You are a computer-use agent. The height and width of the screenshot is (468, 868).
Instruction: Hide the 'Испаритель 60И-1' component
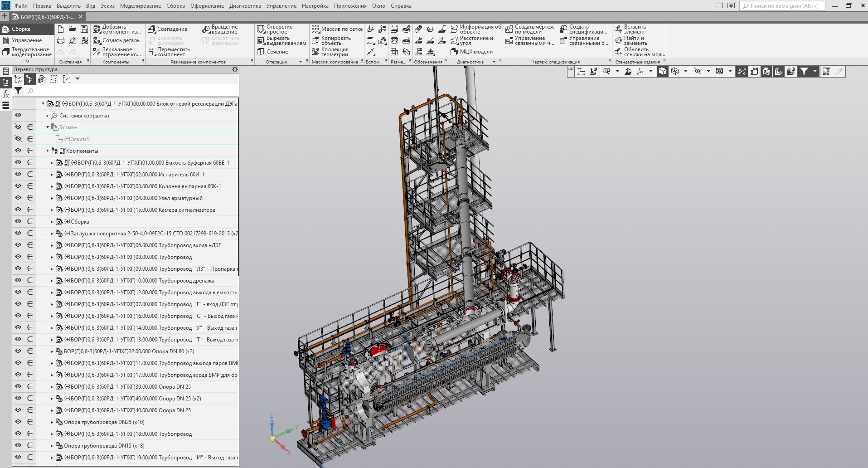(18, 174)
